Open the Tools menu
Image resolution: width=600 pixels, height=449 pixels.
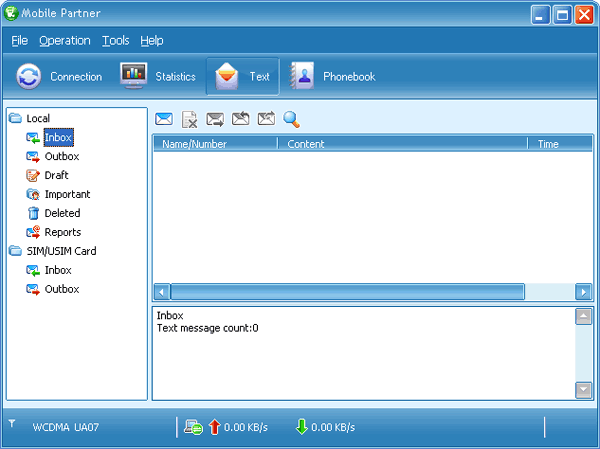116,41
